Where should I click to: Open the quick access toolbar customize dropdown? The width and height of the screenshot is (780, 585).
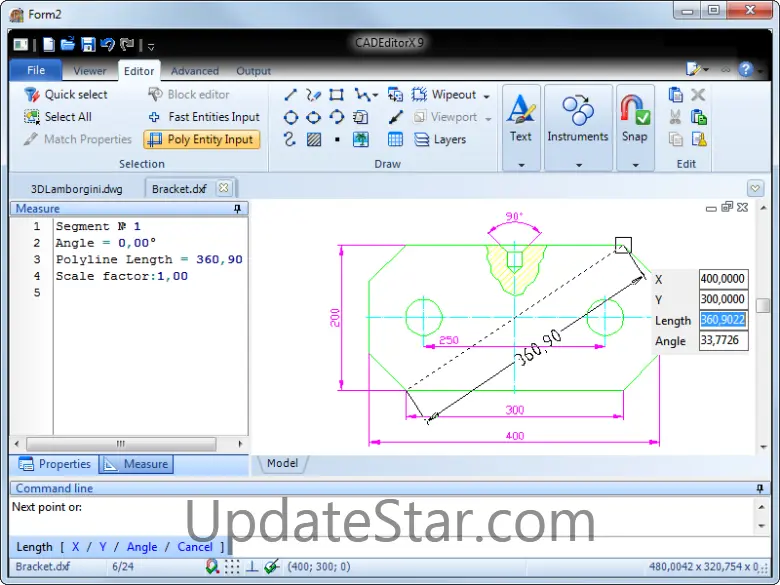151,47
